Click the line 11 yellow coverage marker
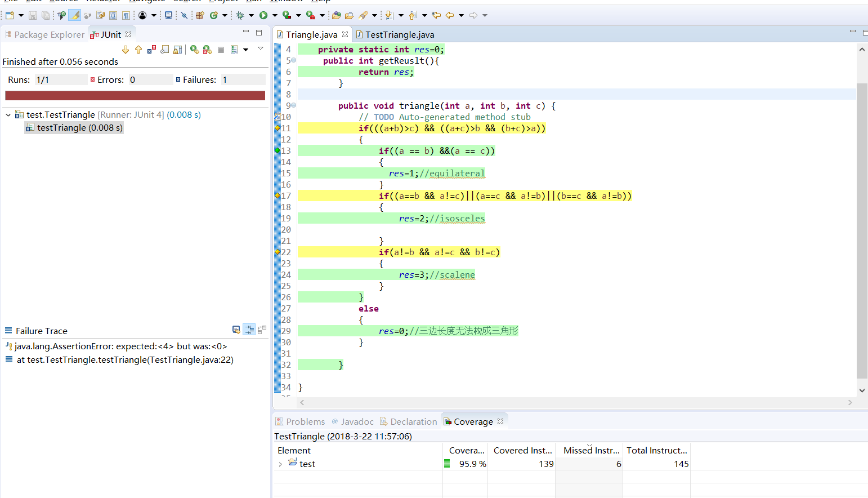Screen dimensions: 868x498 [x=277, y=128]
